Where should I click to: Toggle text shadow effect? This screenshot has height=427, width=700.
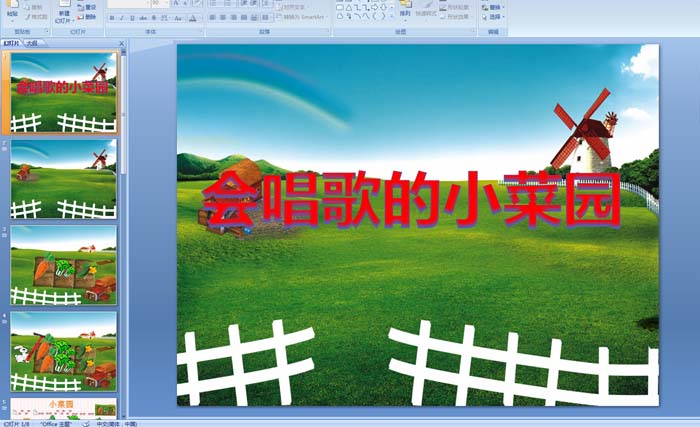(x=154, y=18)
